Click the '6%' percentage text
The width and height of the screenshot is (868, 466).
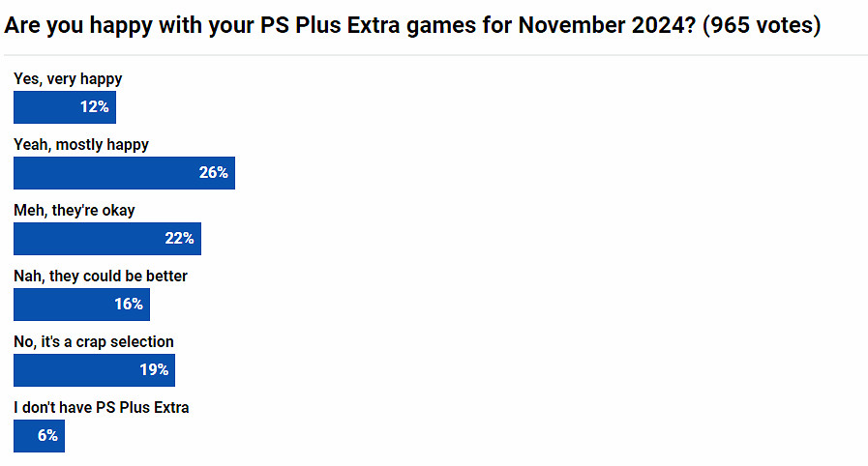47,436
